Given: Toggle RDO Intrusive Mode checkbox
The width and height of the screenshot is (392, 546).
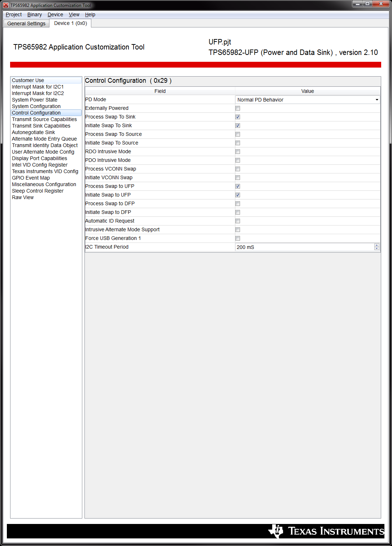Looking at the screenshot, I should [x=238, y=151].
